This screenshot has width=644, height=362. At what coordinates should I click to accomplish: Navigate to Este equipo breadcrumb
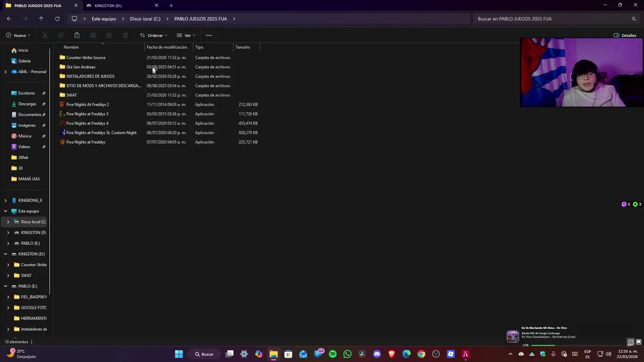(104, 19)
